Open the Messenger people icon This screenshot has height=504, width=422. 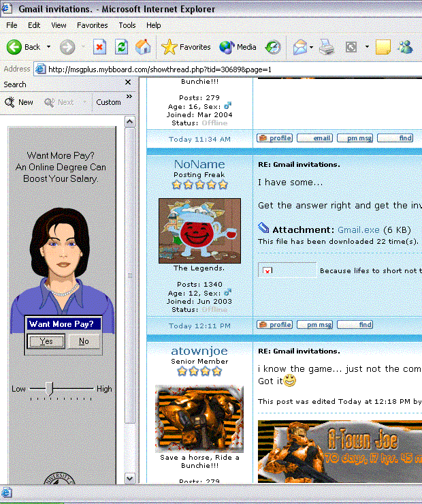click(405, 47)
